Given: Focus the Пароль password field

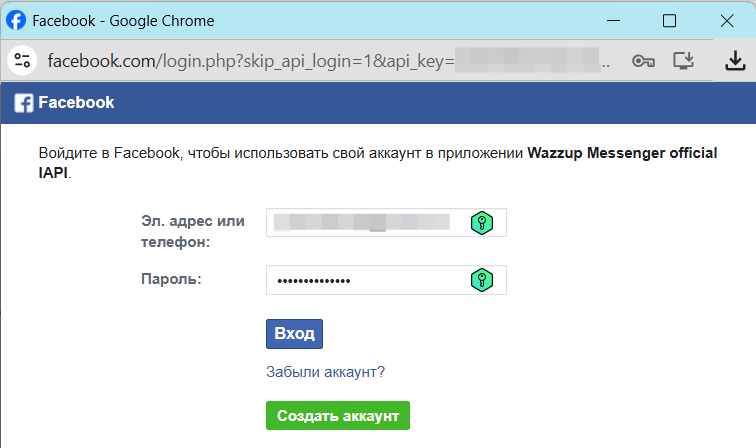Looking at the screenshot, I should [x=386, y=280].
